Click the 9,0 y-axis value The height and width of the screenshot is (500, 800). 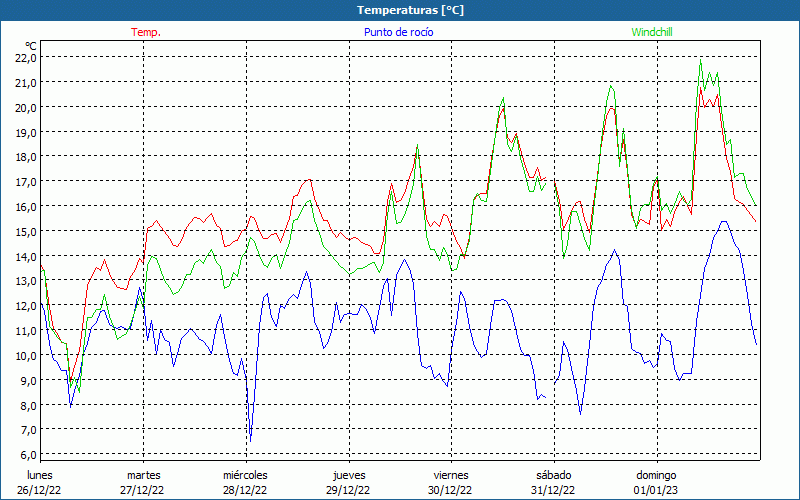point(27,381)
